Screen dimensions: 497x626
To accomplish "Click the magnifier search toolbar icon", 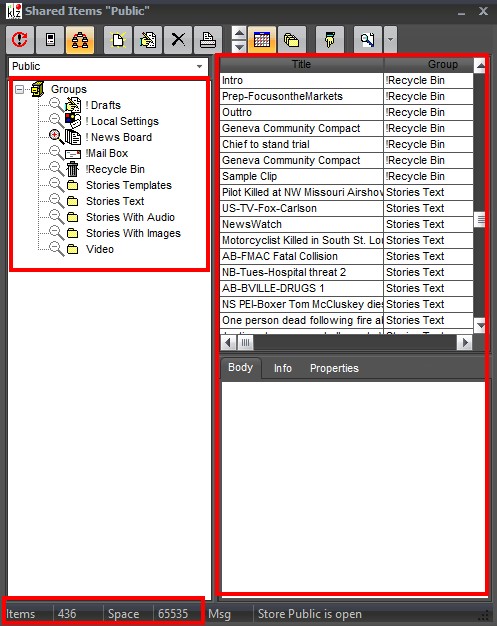I will pyautogui.click(x=368, y=40).
